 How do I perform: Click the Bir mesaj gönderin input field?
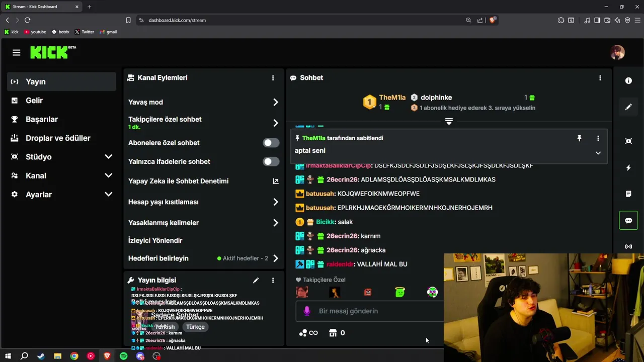[x=370, y=311]
